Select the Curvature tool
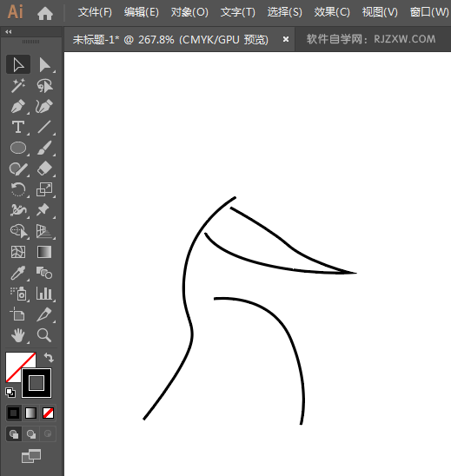The image size is (451, 476). pyautogui.click(x=44, y=106)
